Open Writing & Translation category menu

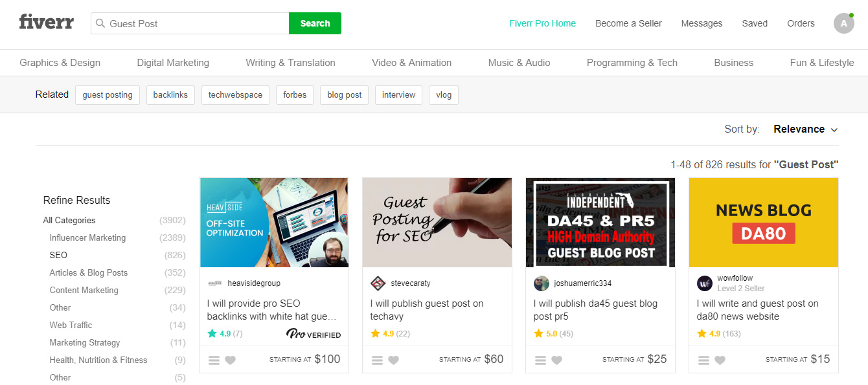click(x=290, y=63)
